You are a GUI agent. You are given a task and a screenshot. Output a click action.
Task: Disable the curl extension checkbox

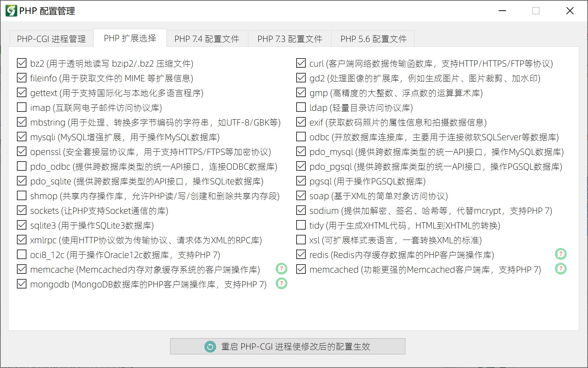(x=301, y=63)
